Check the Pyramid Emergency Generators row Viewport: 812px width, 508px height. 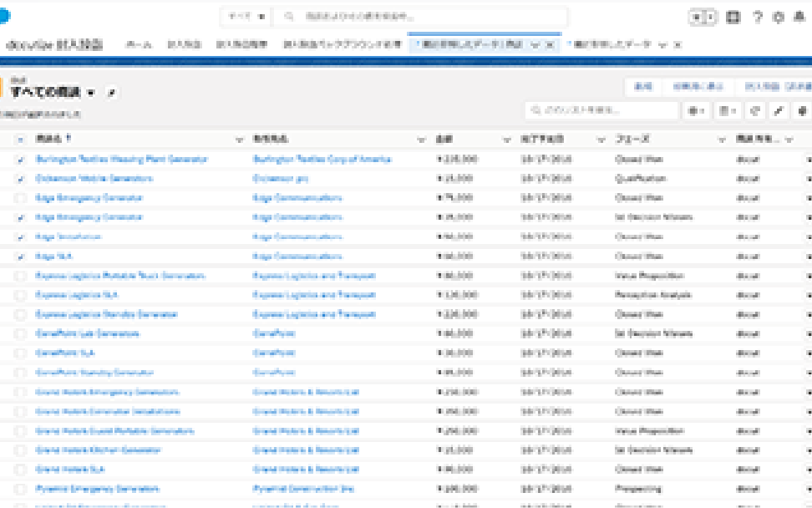click(x=20, y=489)
